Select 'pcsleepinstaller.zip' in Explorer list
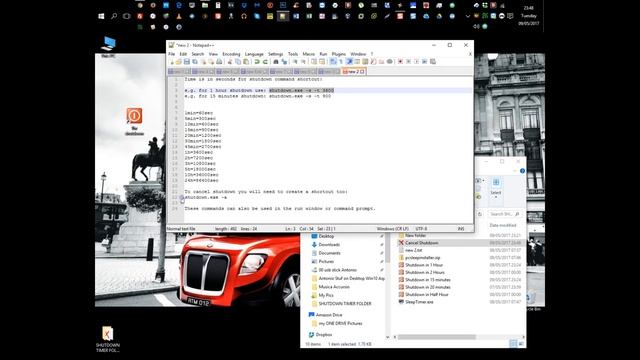Viewport: 640px width, 360px height. [422, 258]
